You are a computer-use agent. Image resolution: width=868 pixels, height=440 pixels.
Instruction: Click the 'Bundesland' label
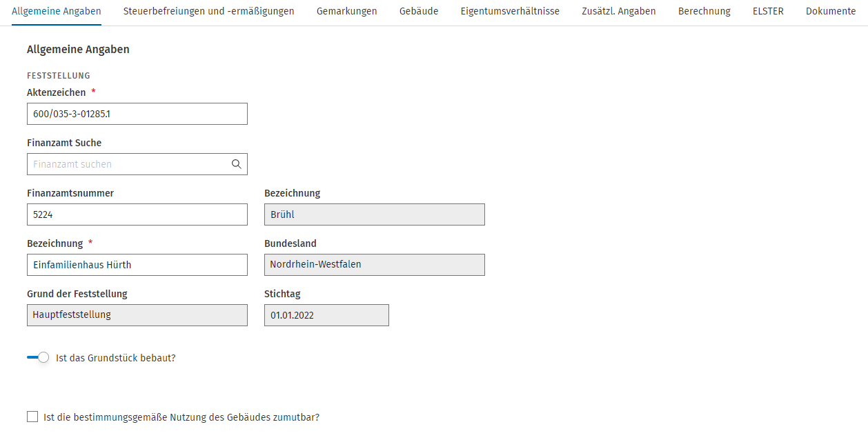(290, 243)
